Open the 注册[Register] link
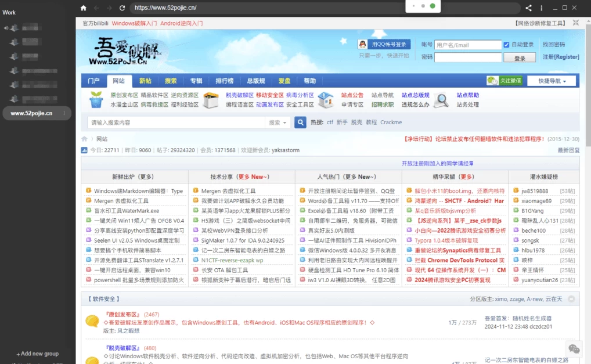The image size is (591, 364). (561, 57)
